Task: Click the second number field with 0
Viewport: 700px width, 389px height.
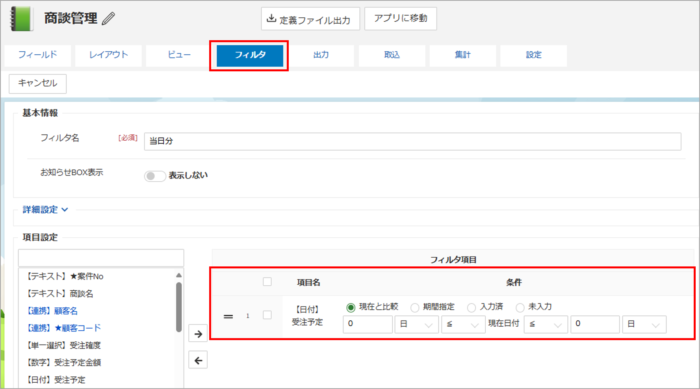Action: point(595,324)
